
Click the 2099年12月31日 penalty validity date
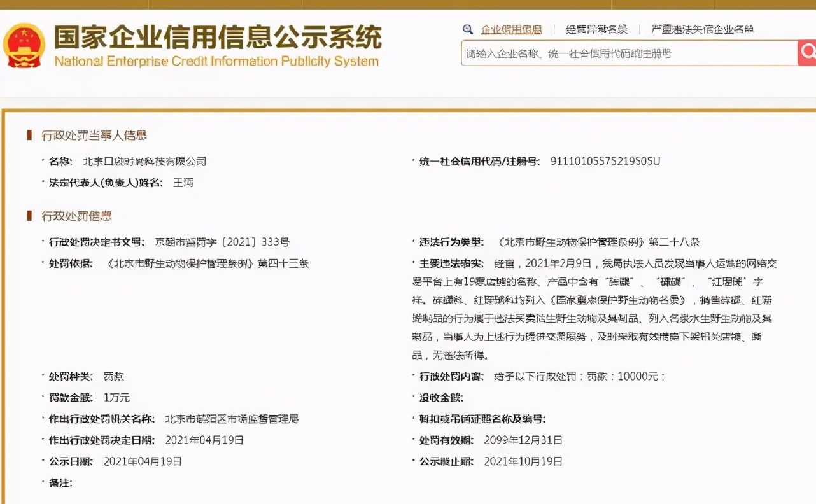point(523,440)
